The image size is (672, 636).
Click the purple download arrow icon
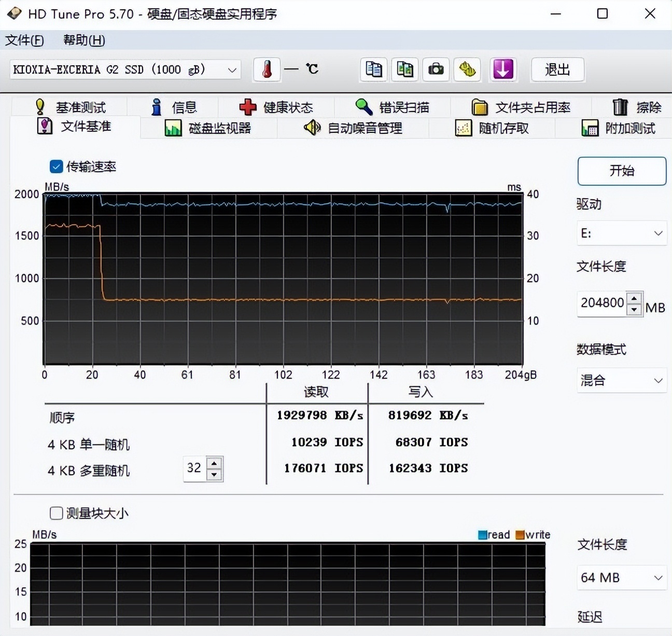(502, 69)
